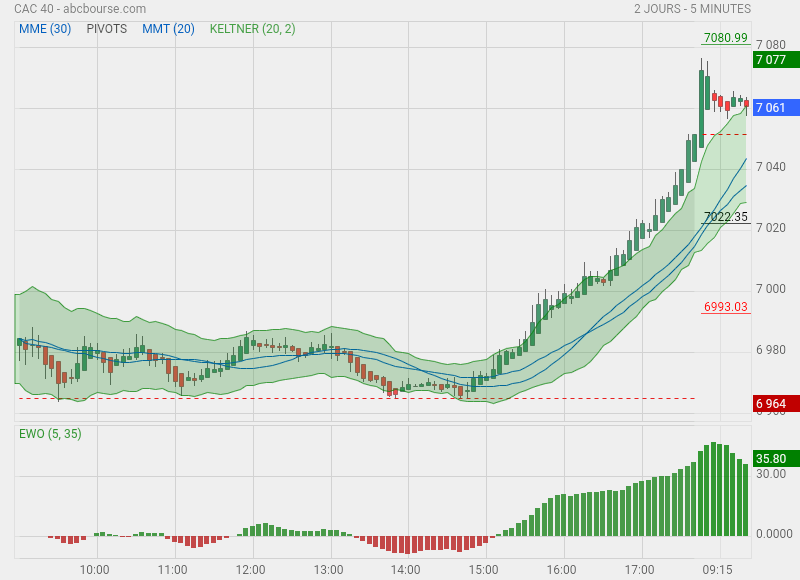Click the 17:00 time axis label

point(640,569)
